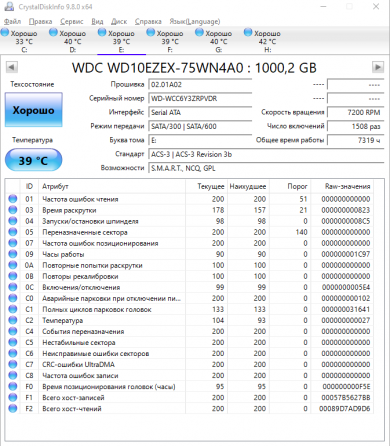Click status circle of Часы работы row
Viewport: 390px width, 446px height.
click(x=13, y=254)
